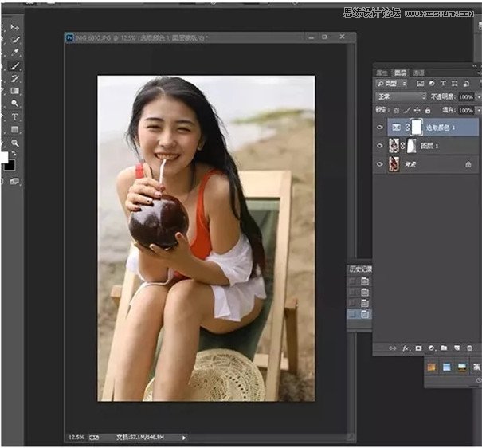Toggle lock image pixels brush icon

[407, 110]
